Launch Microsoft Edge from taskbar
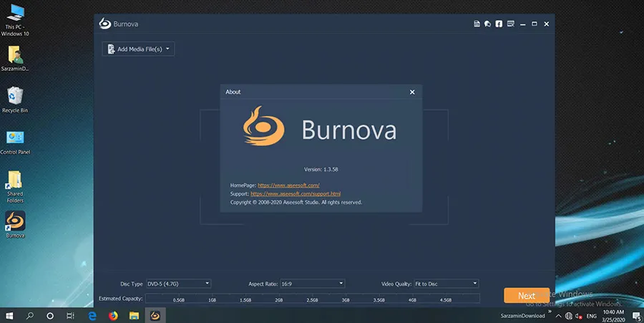 [x=92, y=316]
